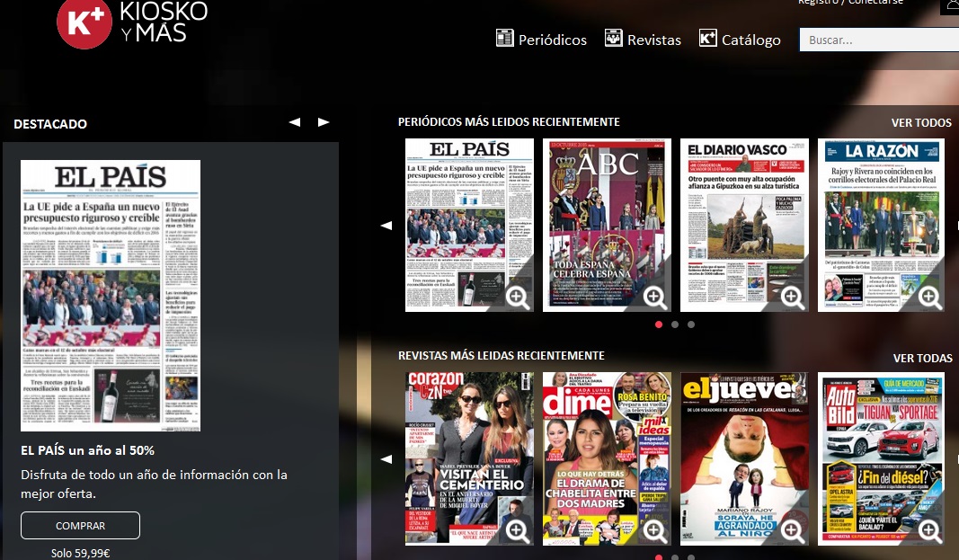
Task: Open 'EL PAÍS un año al 50%' title
Action: [87, 450]
